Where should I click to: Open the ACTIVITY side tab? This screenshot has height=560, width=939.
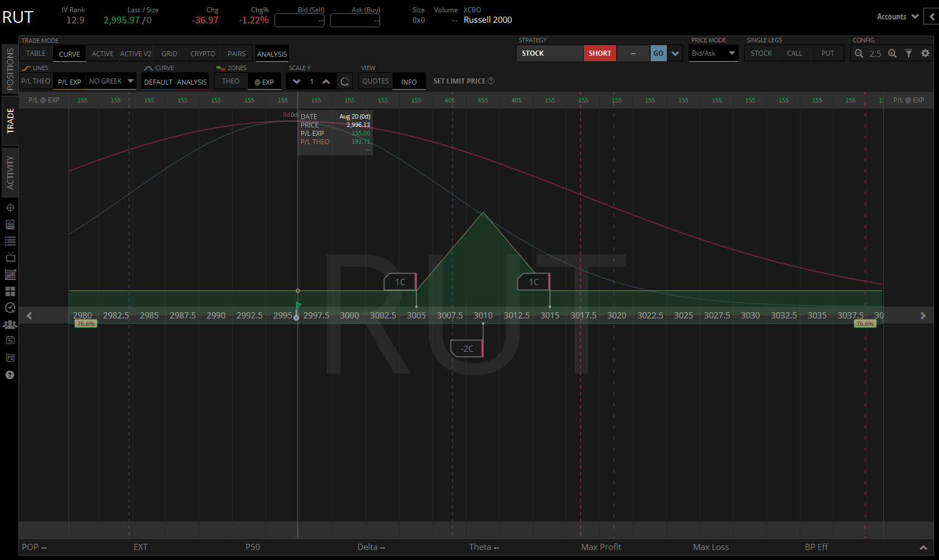[x=10, y=173]
